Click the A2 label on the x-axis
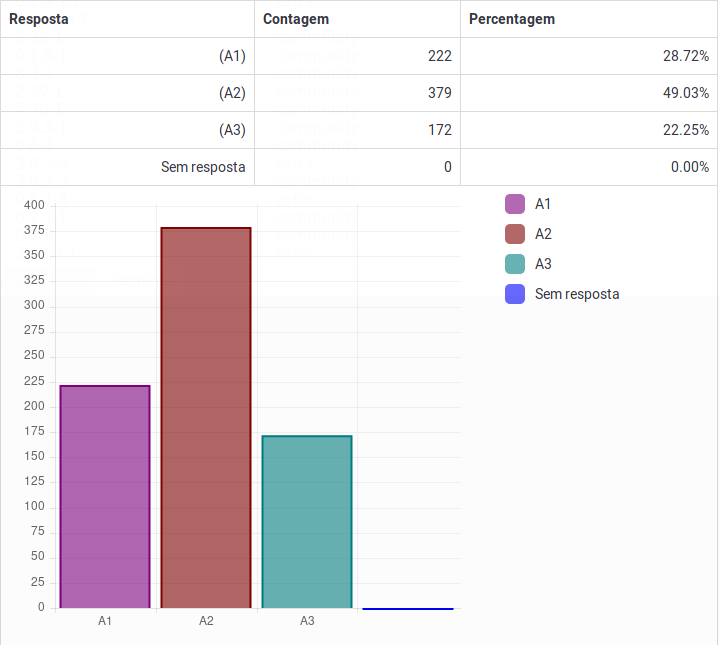Image resolution: width=720 pixels, height=645 pixels. pos(206,621)
